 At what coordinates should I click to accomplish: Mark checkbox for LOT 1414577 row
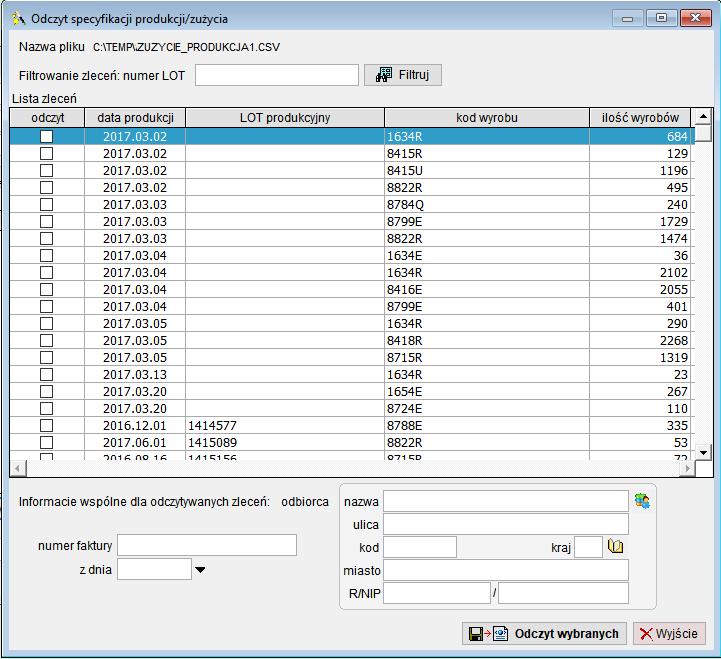coord(46,426)
